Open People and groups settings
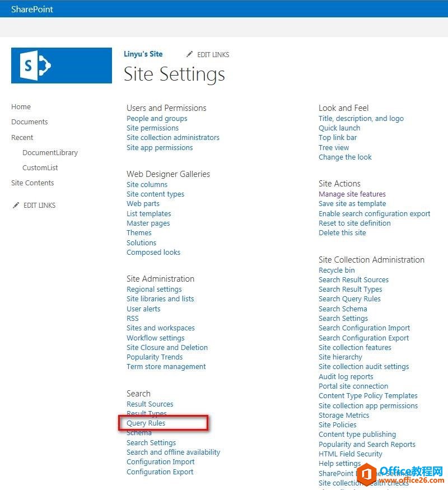The height and width of the screenshot is (490, 448). (157, 119)
